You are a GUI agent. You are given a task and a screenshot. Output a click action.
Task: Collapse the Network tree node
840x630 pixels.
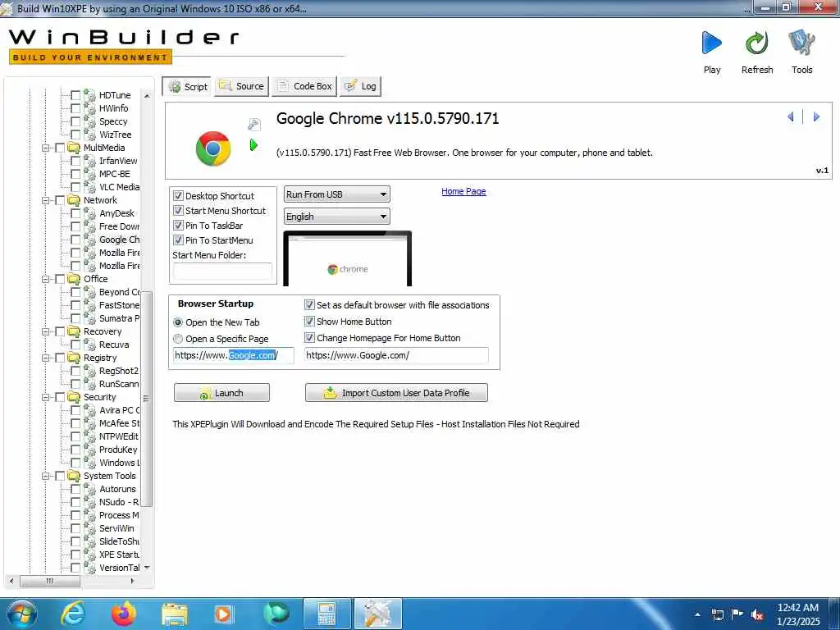(x=46, y=200)
